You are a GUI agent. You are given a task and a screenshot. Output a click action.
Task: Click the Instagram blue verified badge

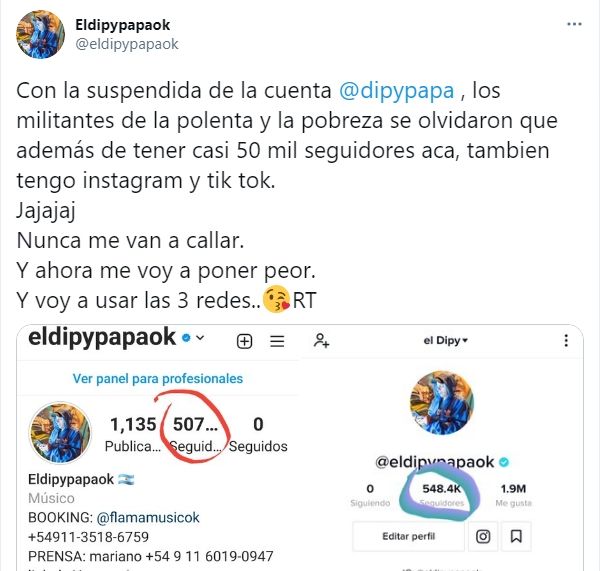186,338
